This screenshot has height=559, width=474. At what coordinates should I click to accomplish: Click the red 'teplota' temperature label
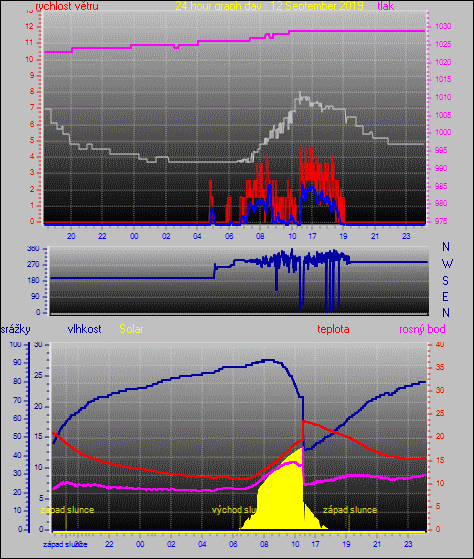pyautogui.click(x=333, y=329)
